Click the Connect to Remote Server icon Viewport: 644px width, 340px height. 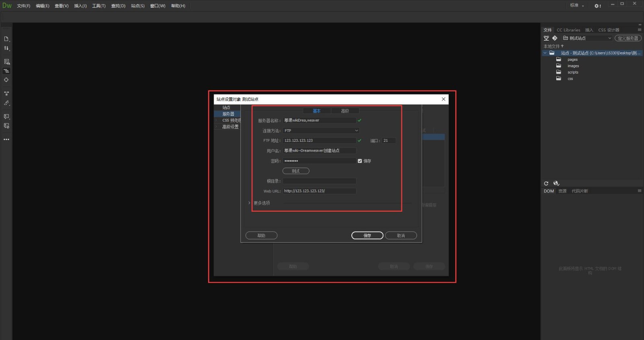(x=546, y=38)
